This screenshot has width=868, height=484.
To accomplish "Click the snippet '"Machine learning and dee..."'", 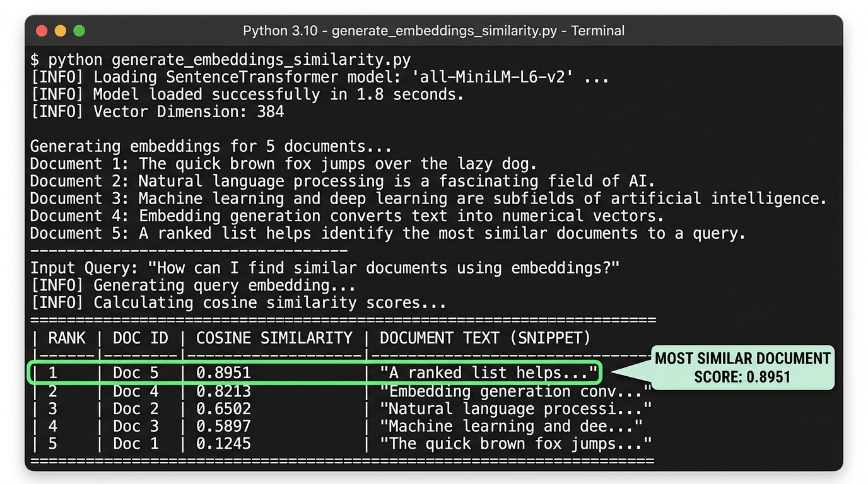I will click(512, 426).
